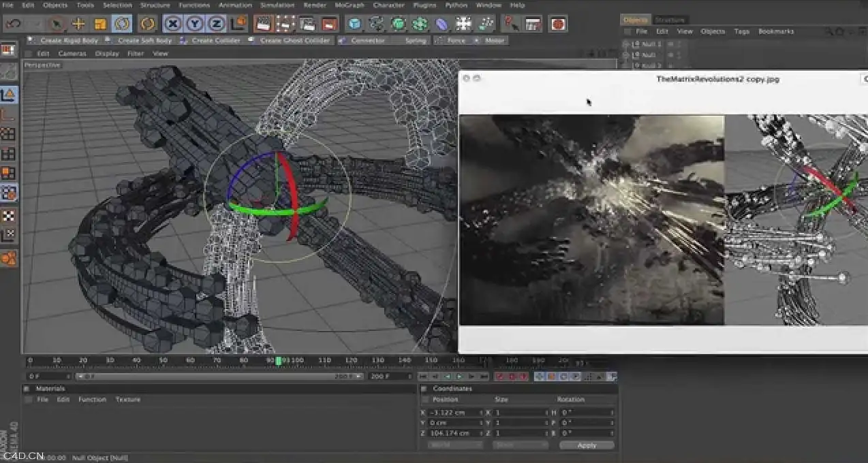Open Render Settings from the toolbar

coord(329,24)
